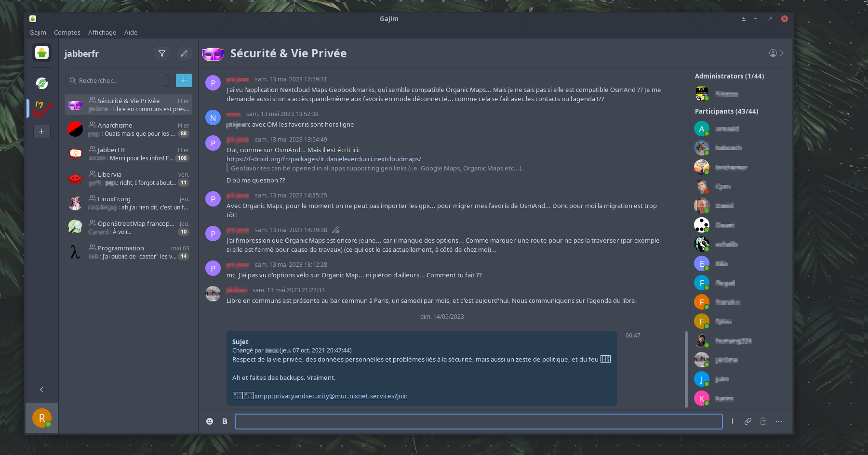This screenshot has height=455, width=868.
Task: Open the f-droid nextcloudmaps link
Action: (323, 159)
